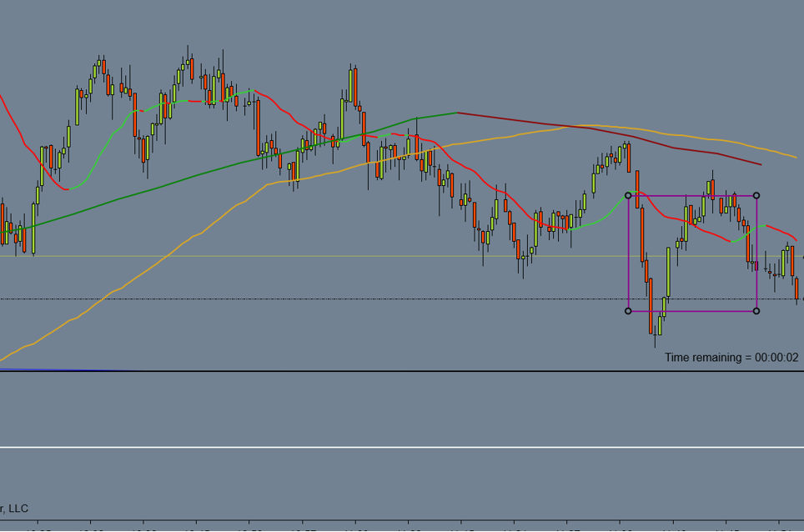
Task: Select the purple rectangle's top-left corner handle
Action: click(x=628, y=195)
